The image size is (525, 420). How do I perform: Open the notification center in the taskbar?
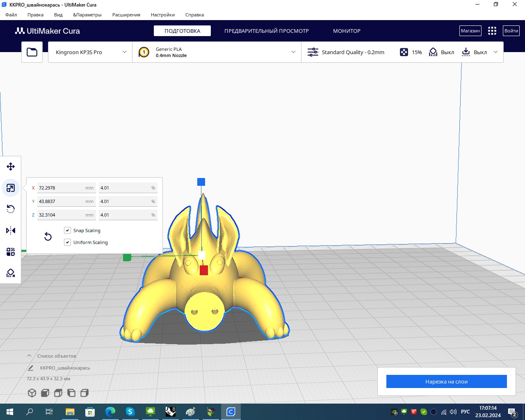512,412
